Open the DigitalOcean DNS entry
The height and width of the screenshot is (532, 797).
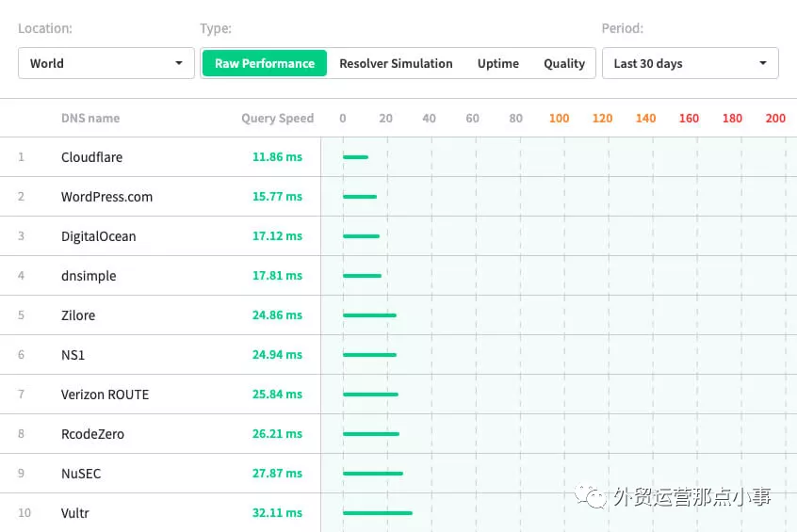coord(99,236)
